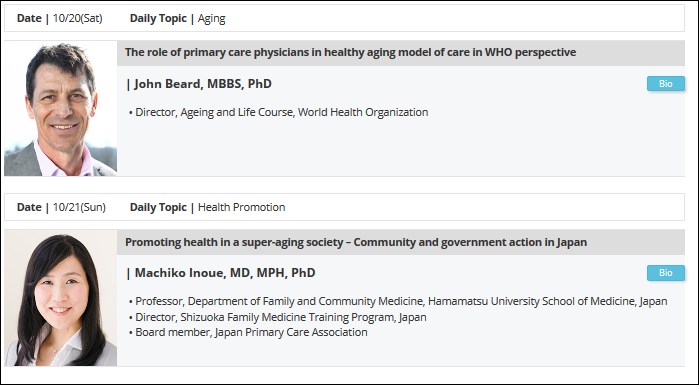
Task: Click John Beard's portrait photo
Action: [x=61, y=108]
